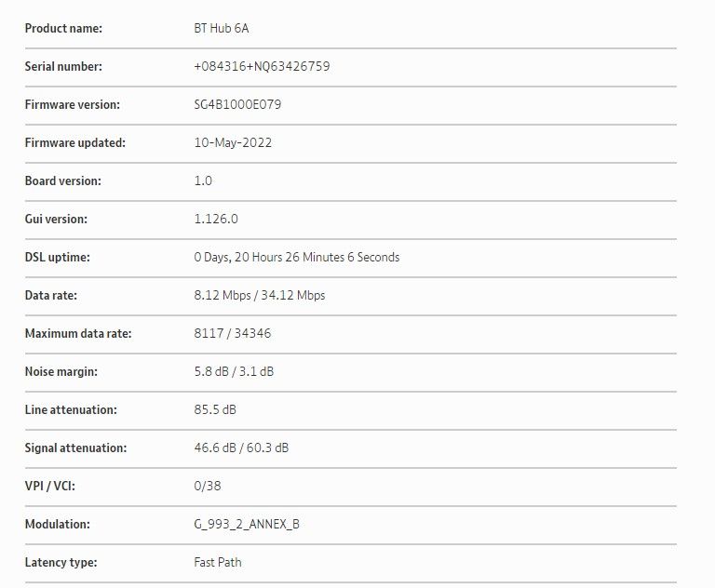This screenshot has height=588, width=715.
Task: Click the Board version value 1.0
Action: pos(203,181)
